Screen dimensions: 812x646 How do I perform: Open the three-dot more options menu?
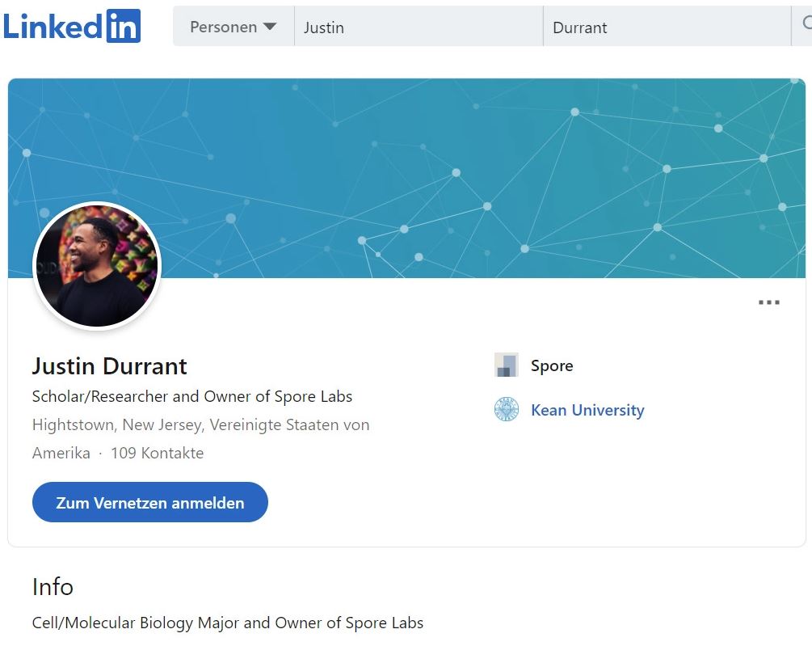[769, 302]
